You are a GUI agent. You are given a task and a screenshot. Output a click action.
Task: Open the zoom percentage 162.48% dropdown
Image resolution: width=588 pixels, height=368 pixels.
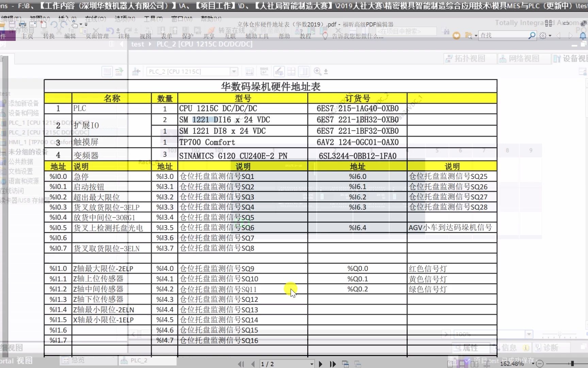coord(534,364)
